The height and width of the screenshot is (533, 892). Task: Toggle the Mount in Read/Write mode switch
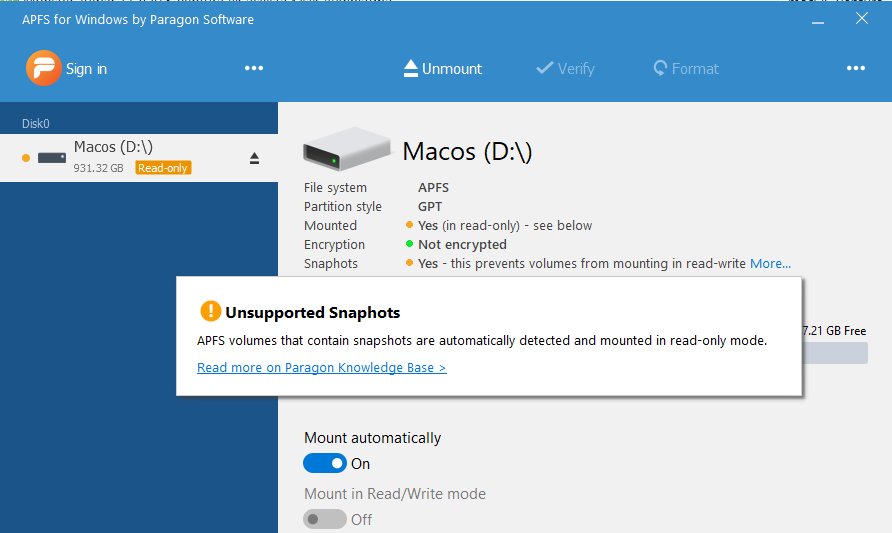coord(325,519)
